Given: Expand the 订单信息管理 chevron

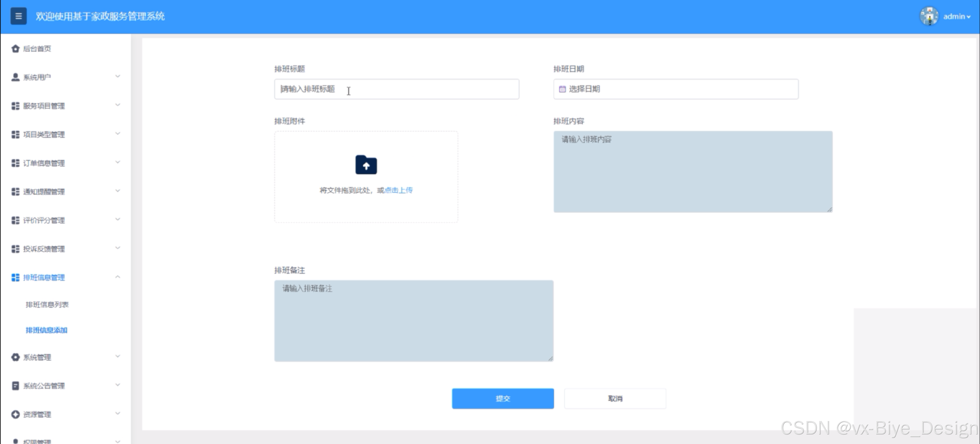Looking at the screenshot, I should tap(117, 162).
